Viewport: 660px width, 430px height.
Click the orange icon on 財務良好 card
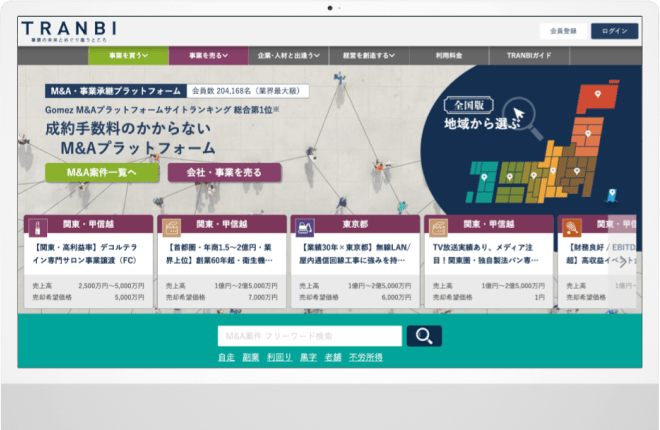(573, 226)
